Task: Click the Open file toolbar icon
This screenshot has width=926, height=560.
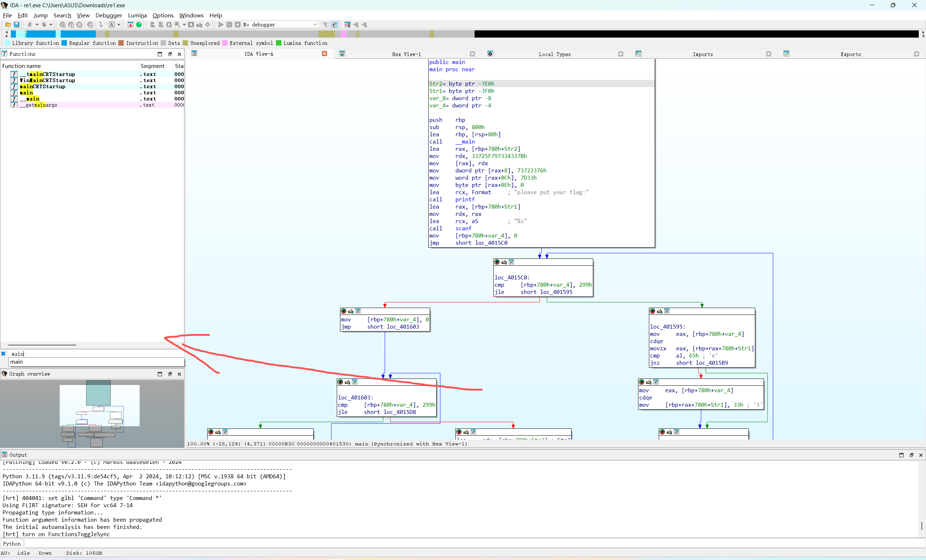Action: tap(8, 25)
